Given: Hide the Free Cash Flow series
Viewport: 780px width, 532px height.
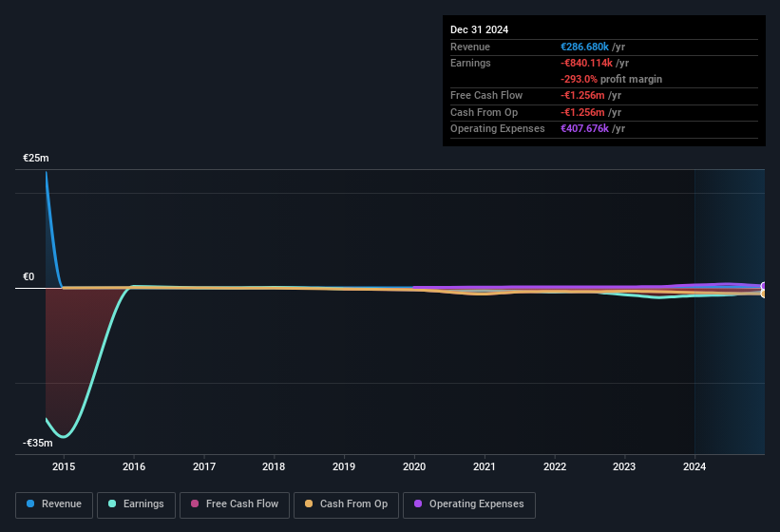Looking at the screenshot, I should (235, 504).
